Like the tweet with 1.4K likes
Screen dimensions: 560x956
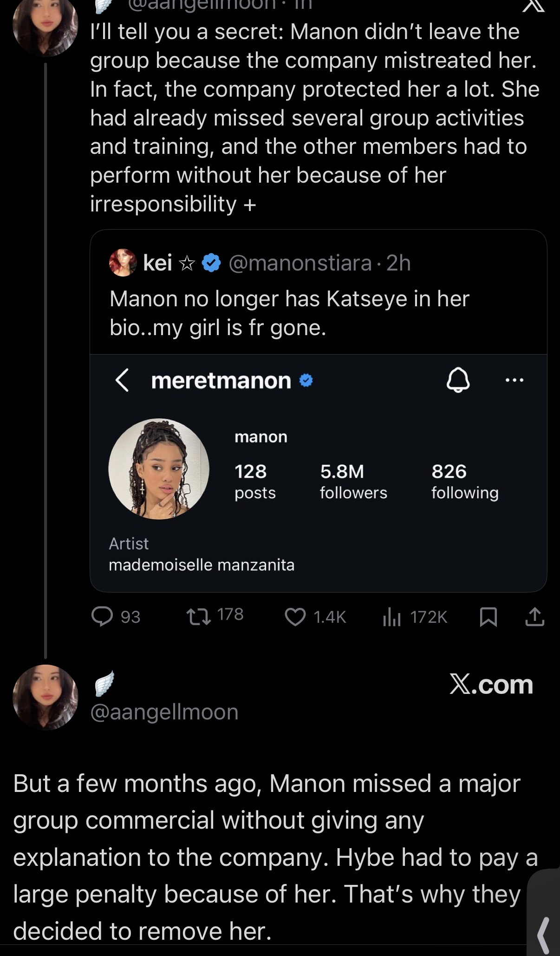[x=295, y=617]
